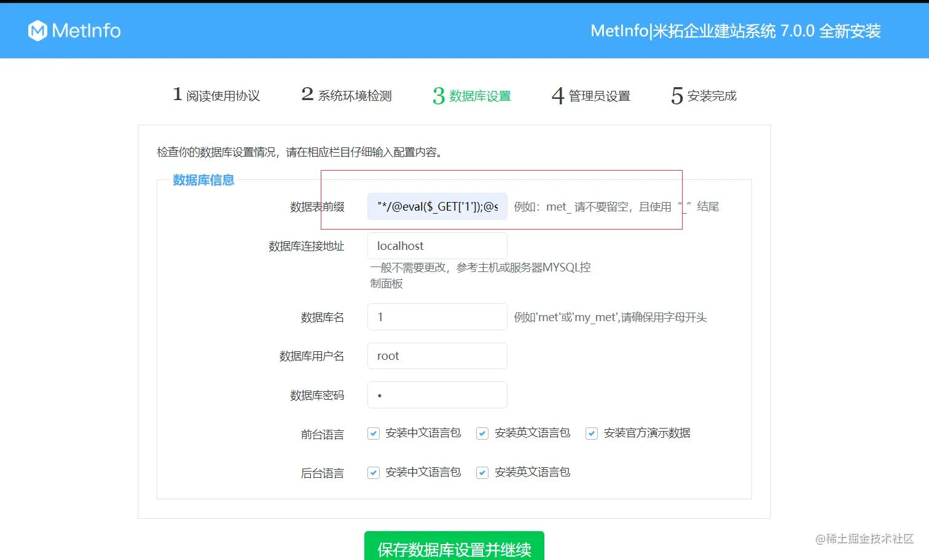Select the 数据库名 input field
Image resolution: width=929 pixels, height=560 pixels.
pos(437,317)
